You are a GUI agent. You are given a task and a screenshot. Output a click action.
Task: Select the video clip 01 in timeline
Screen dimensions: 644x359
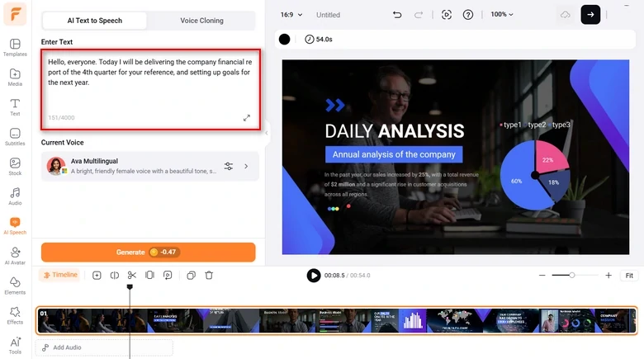coord(336,320)
